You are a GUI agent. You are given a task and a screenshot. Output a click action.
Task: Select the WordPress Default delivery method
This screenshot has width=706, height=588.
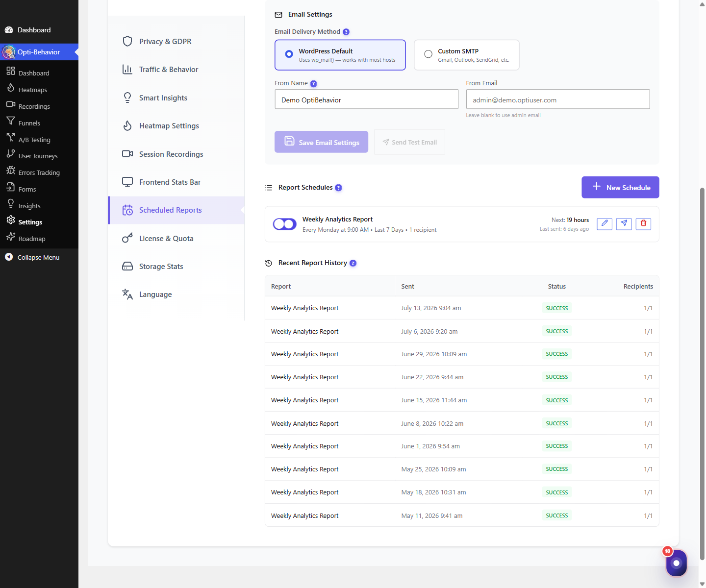click(x=340, y=55)
